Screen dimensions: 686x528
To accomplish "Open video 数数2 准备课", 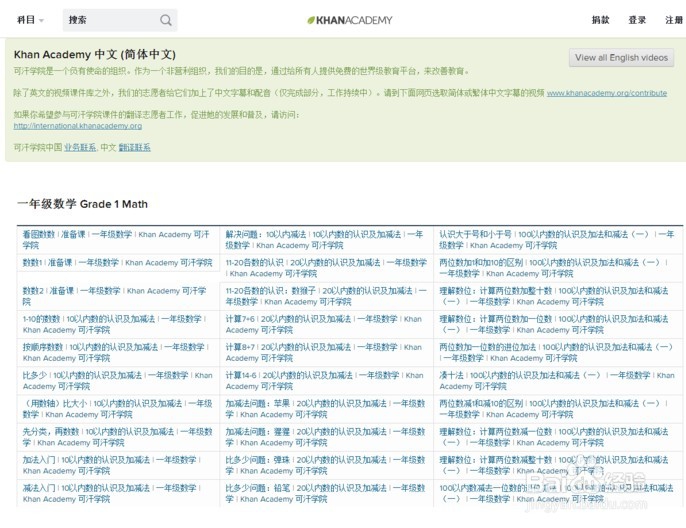I will click(x=114, y=296).
